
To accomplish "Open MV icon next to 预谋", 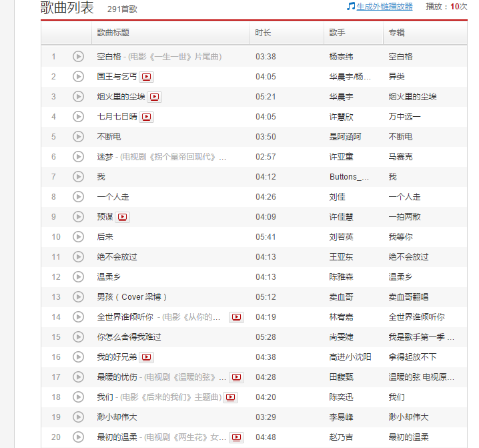I will coord(123,217).
